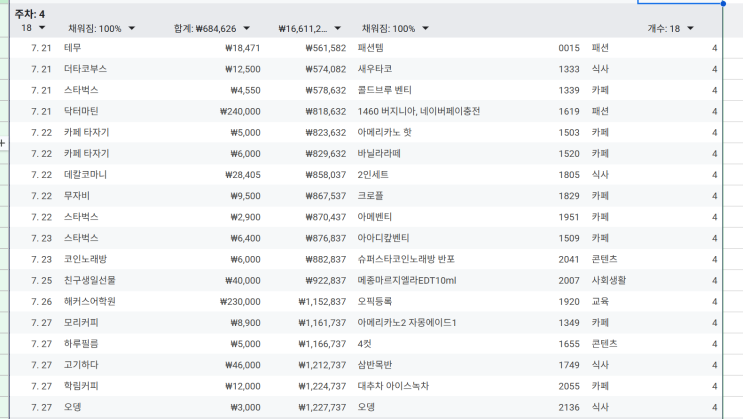Screen dimensions: 743x419
Task: Open the 합계: ₩684,626 summary dropdown
Action: 246,28
